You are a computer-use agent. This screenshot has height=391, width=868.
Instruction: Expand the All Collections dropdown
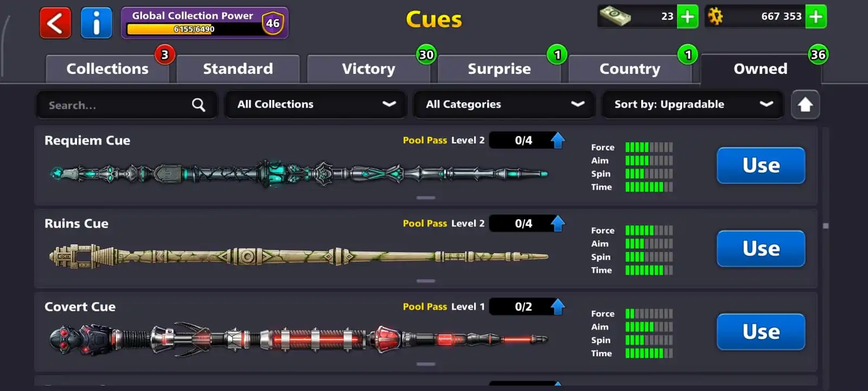[x=316, y=104]
